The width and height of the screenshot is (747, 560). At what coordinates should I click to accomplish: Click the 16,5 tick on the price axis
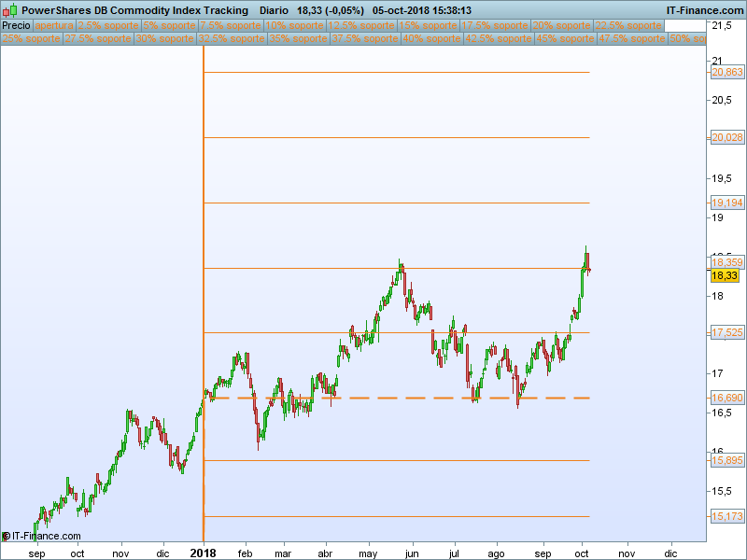tap(721, 413)
